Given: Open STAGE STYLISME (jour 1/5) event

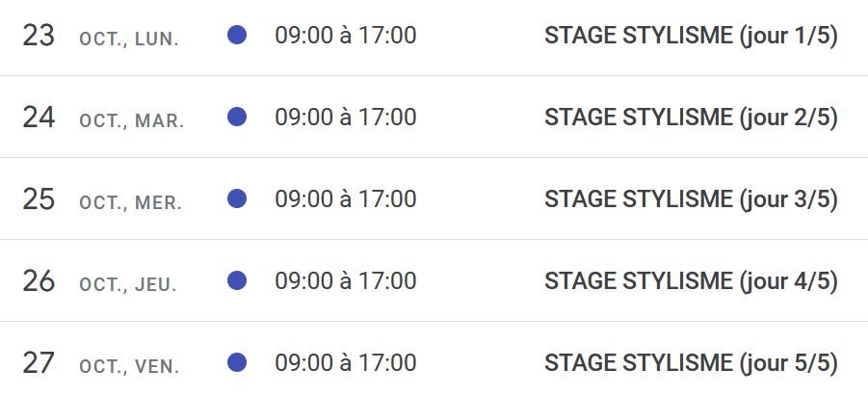Looking at the screenshot, I should 691,36.
